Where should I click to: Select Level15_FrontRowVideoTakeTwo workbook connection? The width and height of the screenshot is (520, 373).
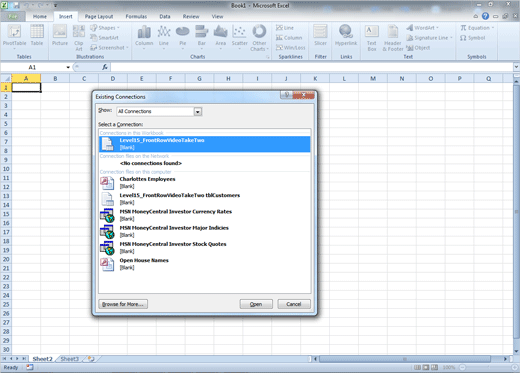coord(205,144)
